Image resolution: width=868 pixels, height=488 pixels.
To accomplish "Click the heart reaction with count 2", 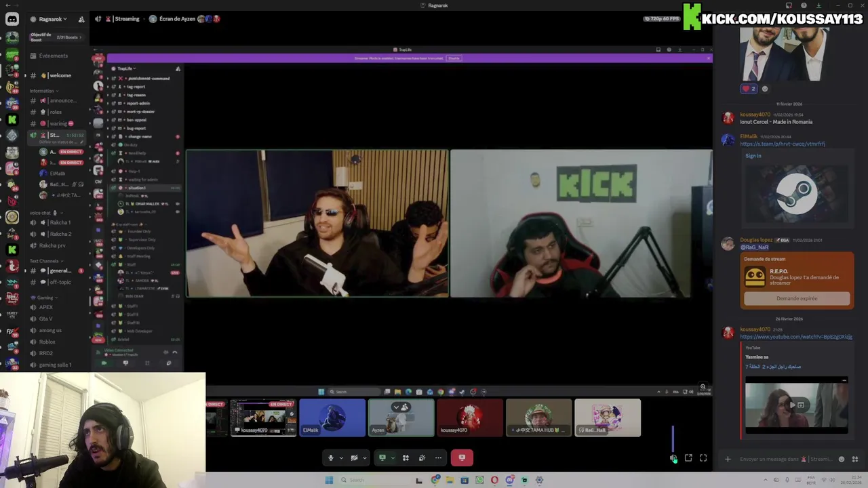I will pos(749,89).
